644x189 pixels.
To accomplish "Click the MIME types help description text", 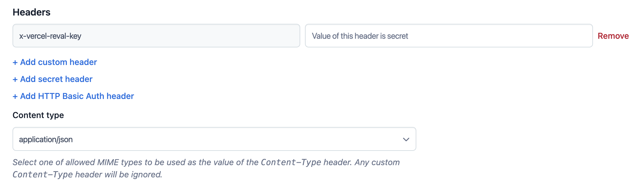I will click(206, 168).
